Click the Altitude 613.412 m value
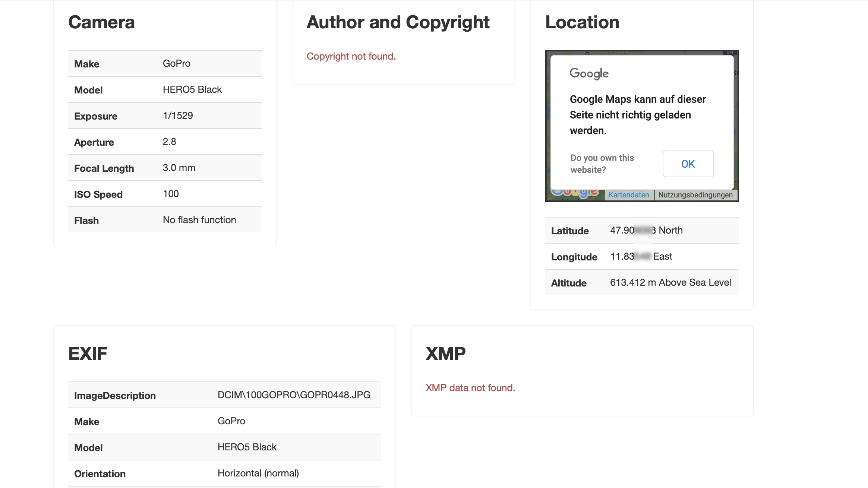This screenshot has height=488, width=868. pyautogui.click(x=670, y=282)
